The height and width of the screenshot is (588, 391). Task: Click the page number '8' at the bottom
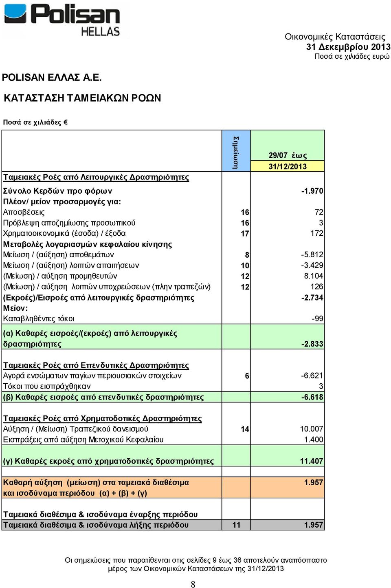[193, 584]
